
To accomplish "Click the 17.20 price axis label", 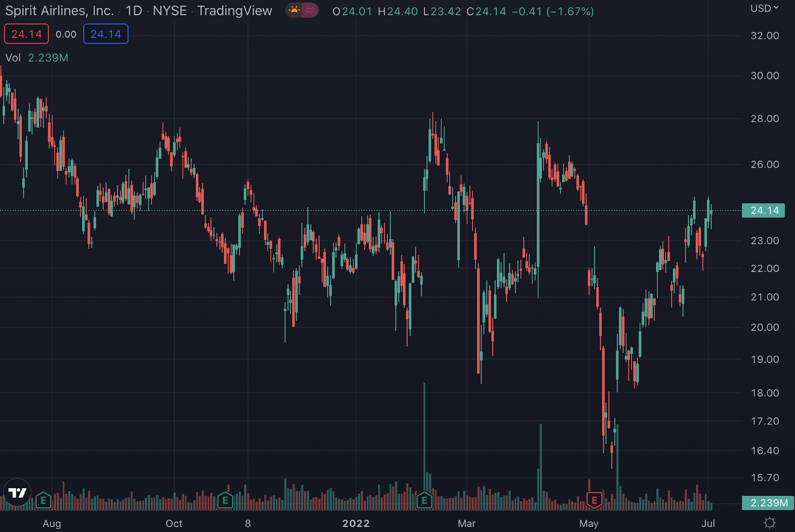I will [765, 421].
